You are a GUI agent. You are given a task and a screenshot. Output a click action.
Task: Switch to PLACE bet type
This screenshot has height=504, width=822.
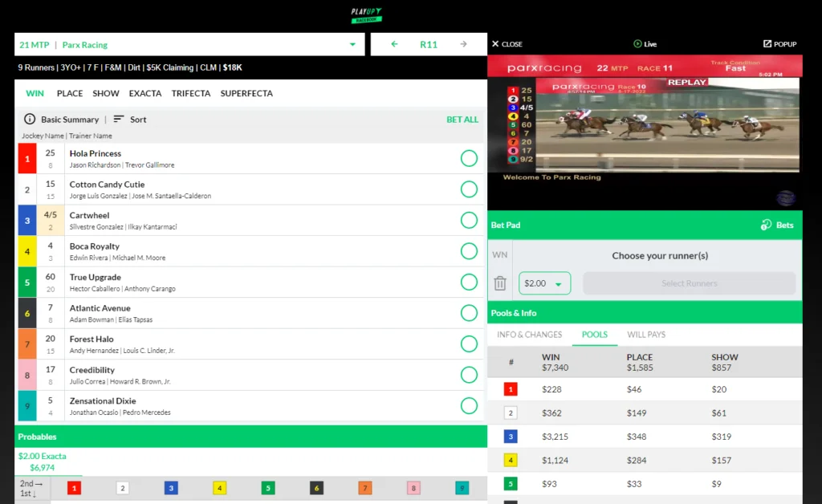(x=70, y=93)
